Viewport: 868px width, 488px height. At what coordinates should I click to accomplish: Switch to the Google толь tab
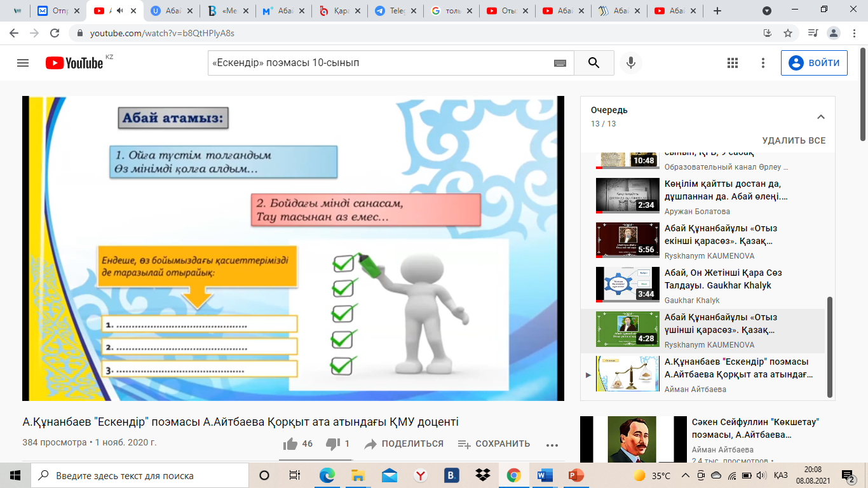(x=451, y=11)
